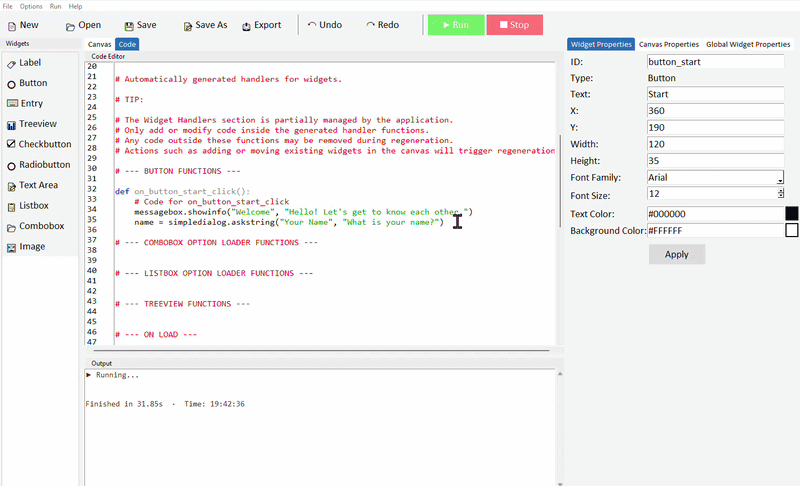Select the Treeview widget icon

tap(11, 124)
